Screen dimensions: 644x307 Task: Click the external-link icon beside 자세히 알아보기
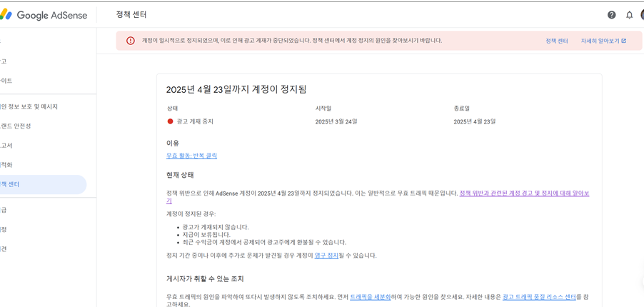[624, 41]
